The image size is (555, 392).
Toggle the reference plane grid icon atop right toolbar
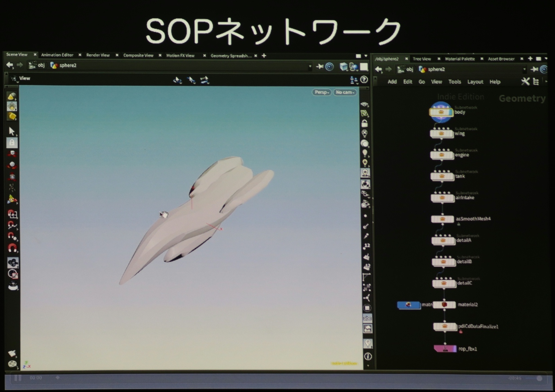[x=364, y=104]
